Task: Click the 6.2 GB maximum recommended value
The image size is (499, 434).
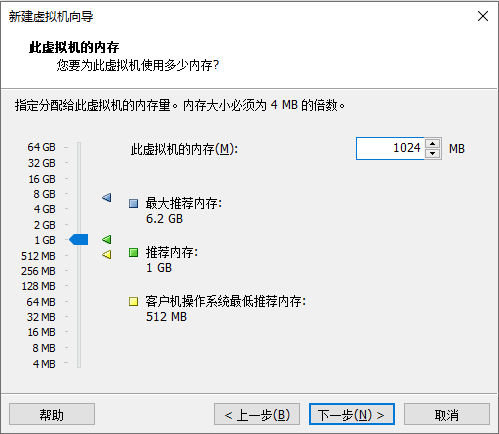Action: (165, 219)
